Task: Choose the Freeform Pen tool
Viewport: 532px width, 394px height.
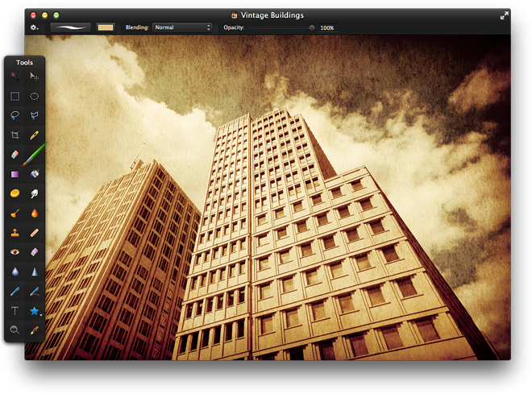Action: (35, 291)
